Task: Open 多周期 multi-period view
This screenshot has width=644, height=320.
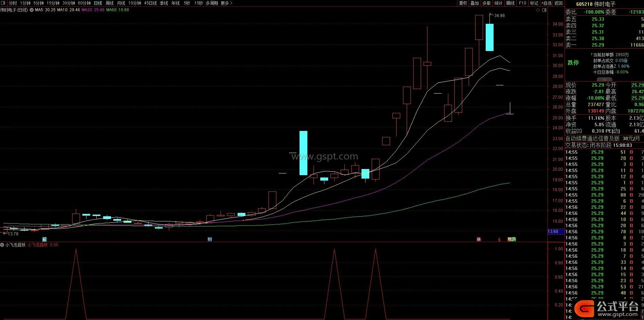Action: click(x=212, y=3)
